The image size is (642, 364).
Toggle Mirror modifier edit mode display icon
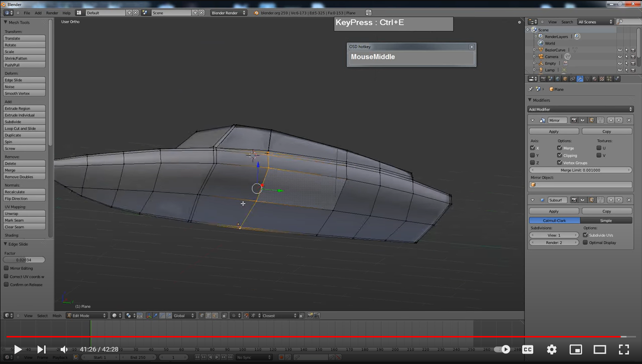click(x=591, y=120)
